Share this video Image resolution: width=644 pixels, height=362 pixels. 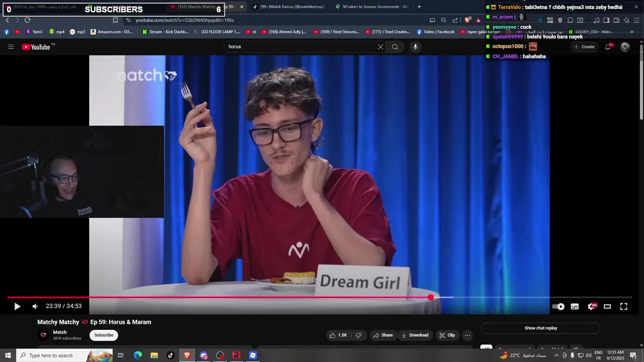click(x=382, y=335)
